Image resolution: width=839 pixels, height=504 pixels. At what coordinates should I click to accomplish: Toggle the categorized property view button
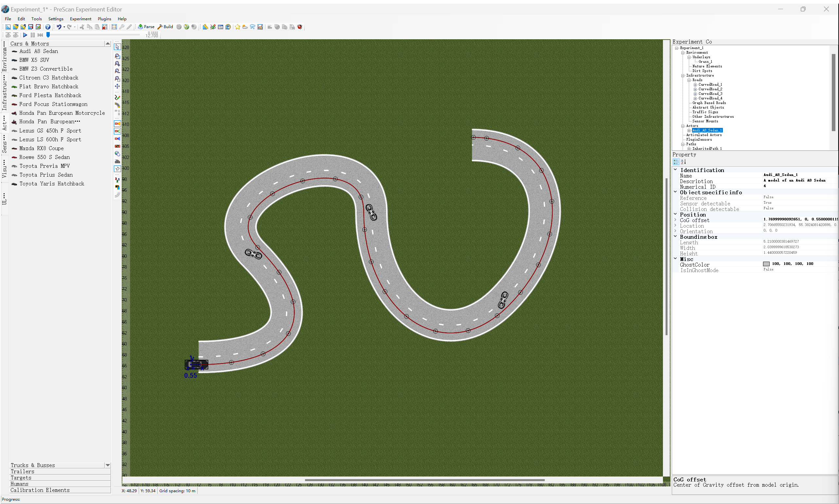coord(676,162)
